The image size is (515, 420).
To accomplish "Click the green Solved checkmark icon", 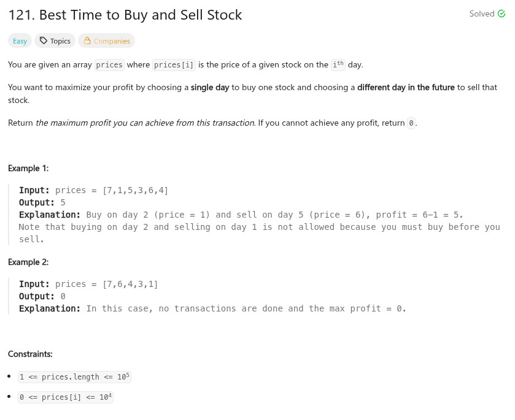I will 501,14.
